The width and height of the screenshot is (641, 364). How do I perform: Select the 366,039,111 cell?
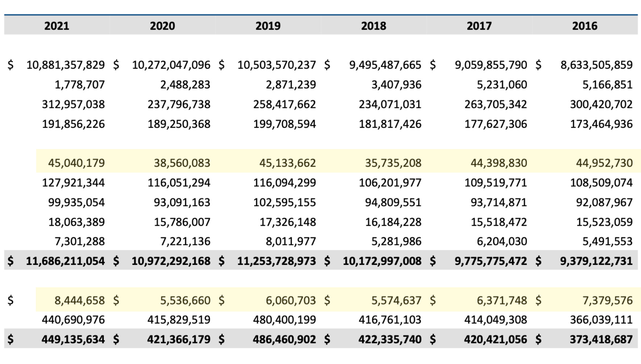click(x=602, y=320)
